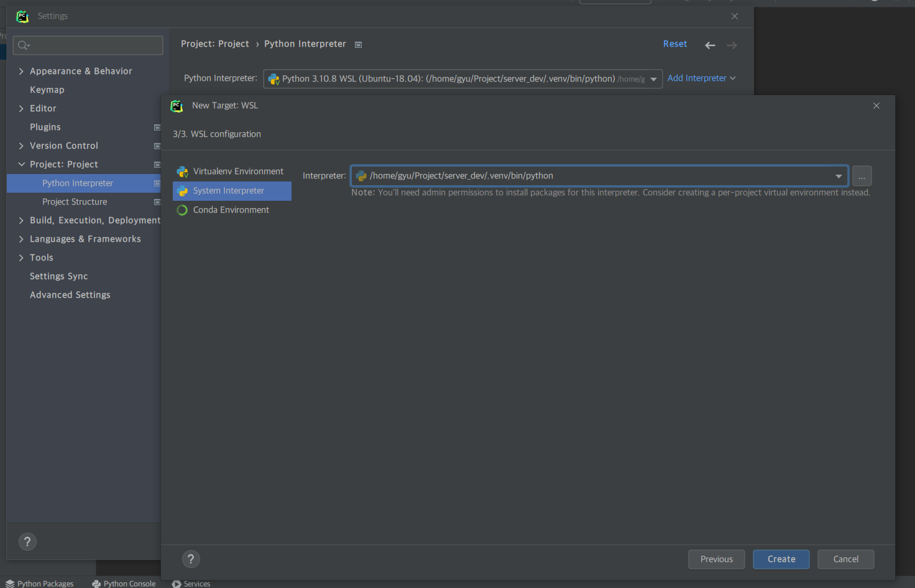Click project icon beside Project: Project row

coord(157,165)
